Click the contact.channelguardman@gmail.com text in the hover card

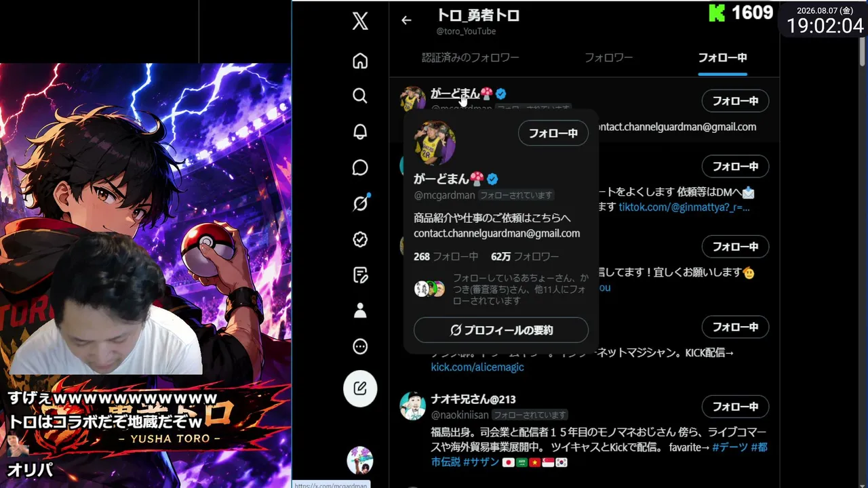pyautogui.click(x=496, y=233)
